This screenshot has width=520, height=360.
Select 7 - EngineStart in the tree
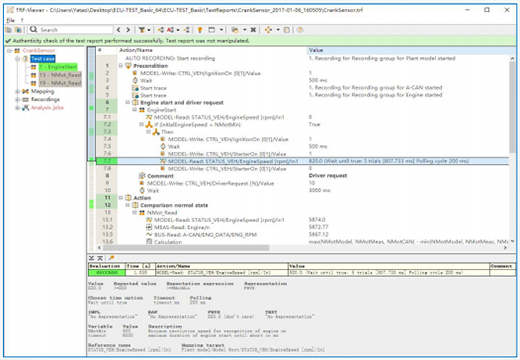[58, 67]
